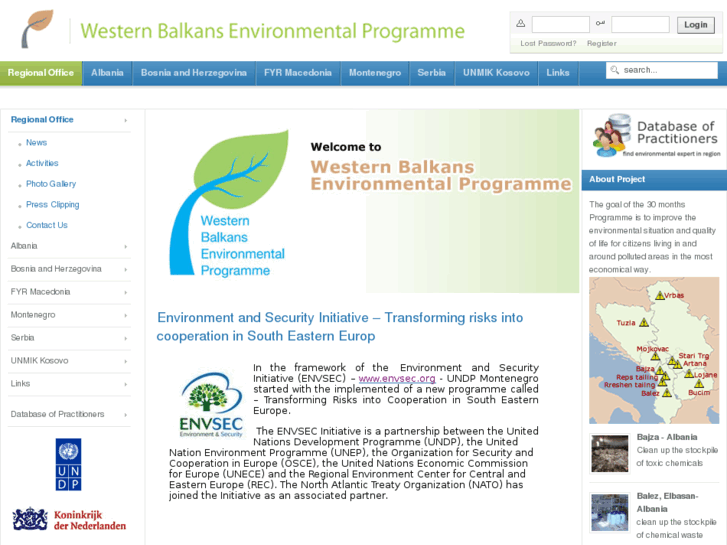Click the key icon beside password field
This screenshot has width=727, height=545.
pyautogui.click(x=600, y=23)
